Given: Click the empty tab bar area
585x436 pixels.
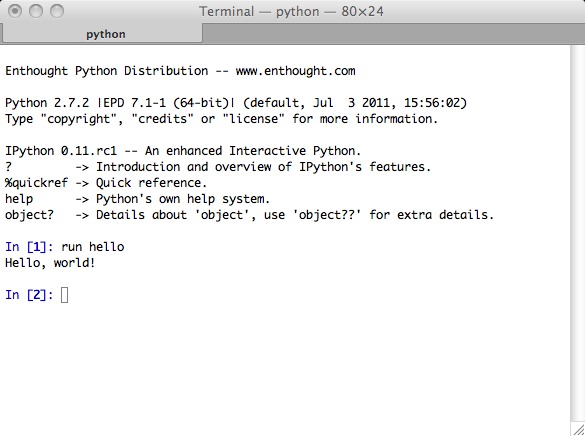Looking at the screenshot, I should tap(394, 34).
